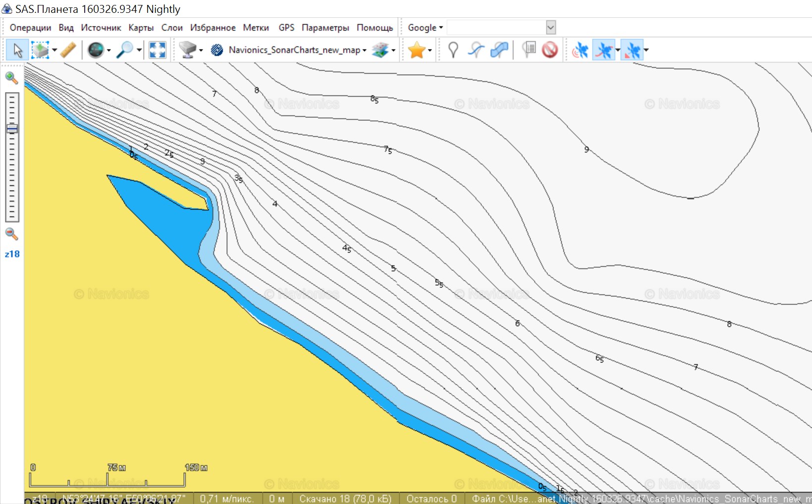Expand the favorites star dropdown arrow
812x504 pixels.
[430, 50]
